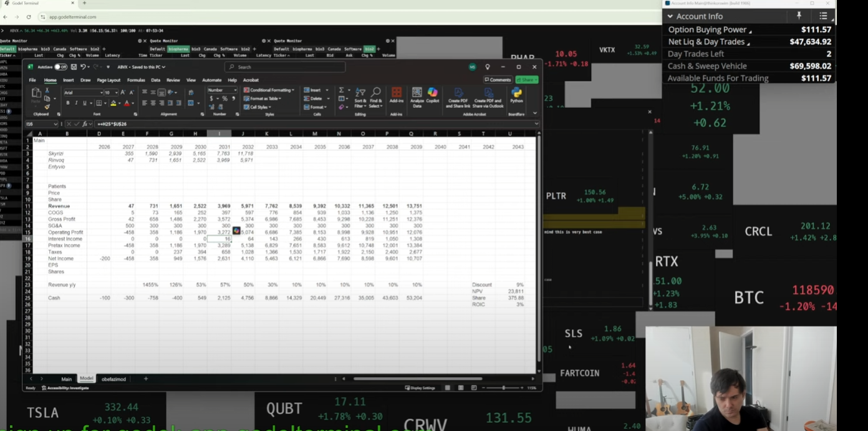The height and width of the screenshot is (431, 868).
Task: Click the Copy icon in Clipboard group
Action: pyautogui.click(x=47, y=99)
